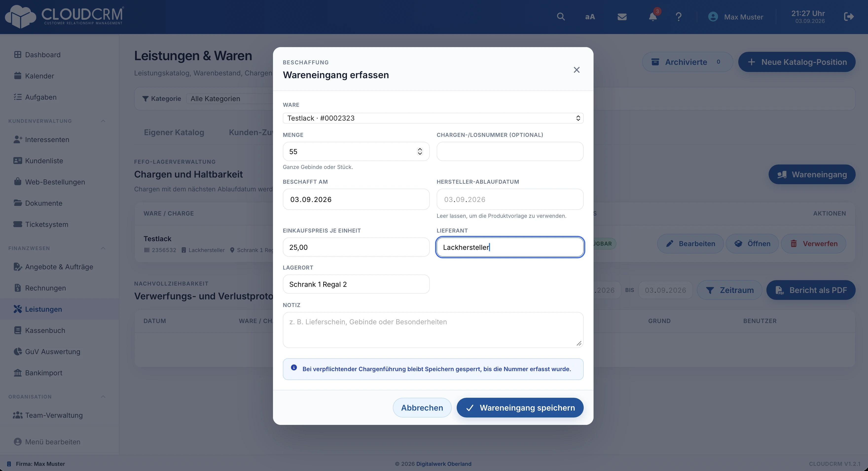Open notifications bell with badge
Image resolution: width=868 pixels, height=471 pixels.
coord(653,16)
